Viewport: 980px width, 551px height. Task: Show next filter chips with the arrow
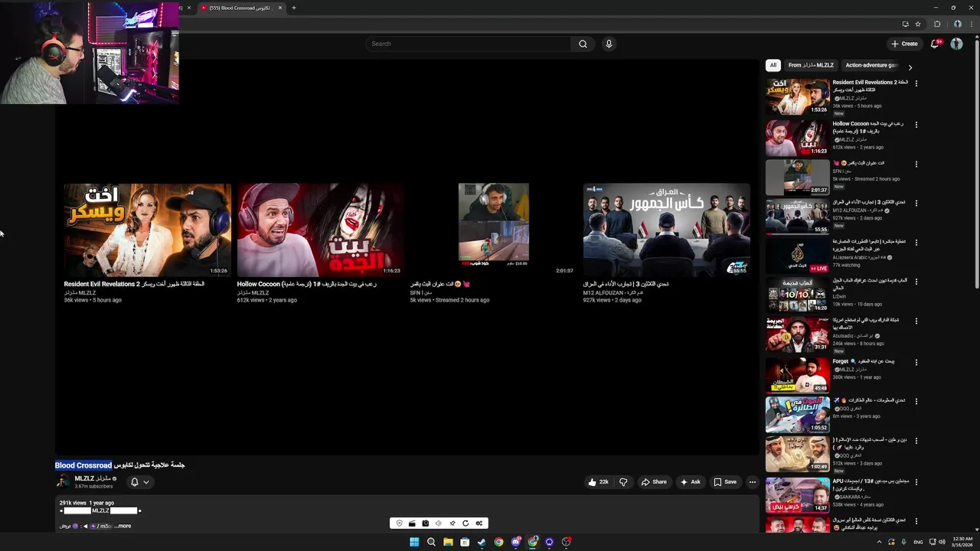click(x=910, y=67)
